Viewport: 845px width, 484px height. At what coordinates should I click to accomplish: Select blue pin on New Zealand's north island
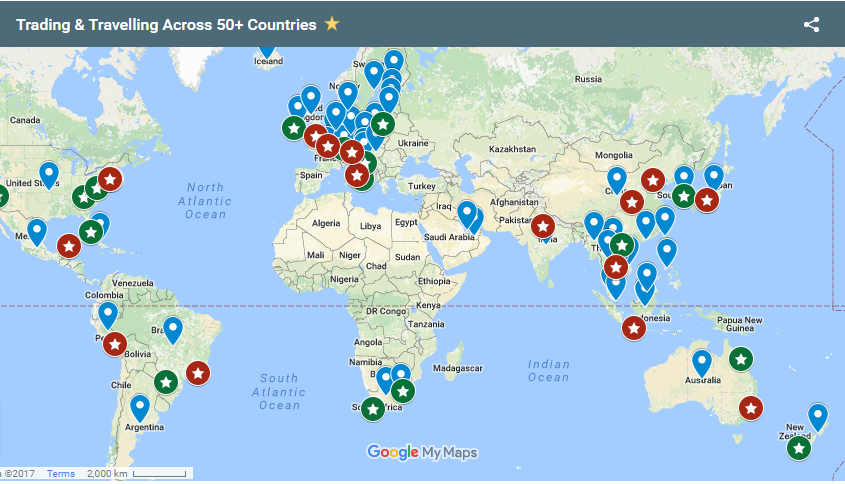click(818, 416)
